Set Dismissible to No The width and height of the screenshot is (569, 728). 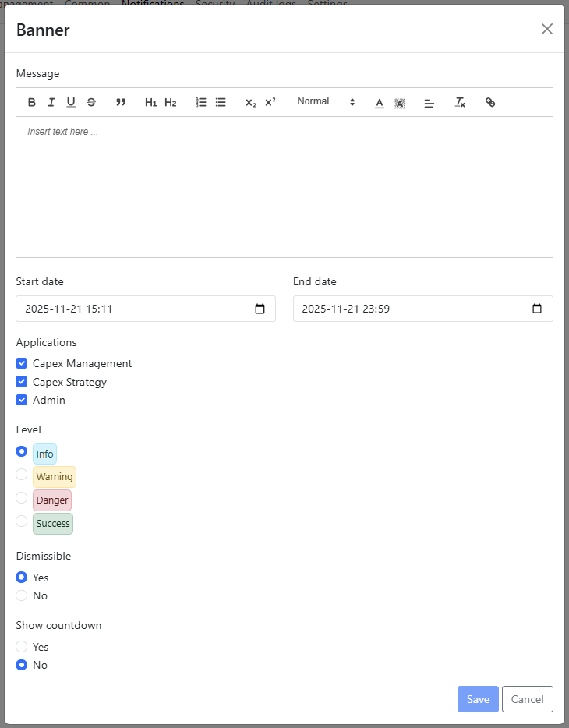coord(22,595)
